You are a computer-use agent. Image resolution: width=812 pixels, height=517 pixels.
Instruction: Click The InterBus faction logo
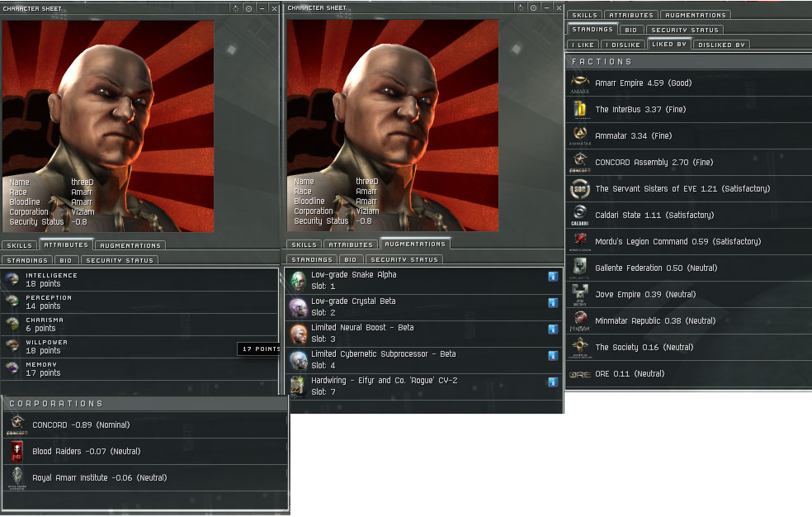[579, 110]
